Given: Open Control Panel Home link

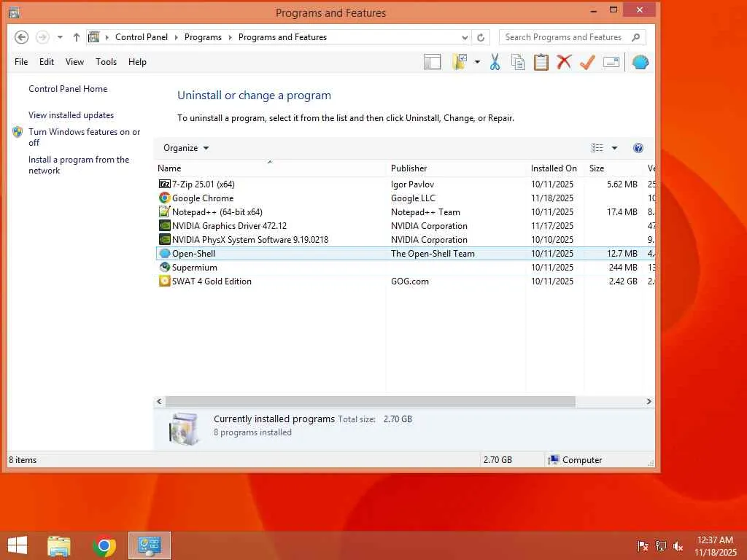Looking at the screenshot, I should coord(68,89).
